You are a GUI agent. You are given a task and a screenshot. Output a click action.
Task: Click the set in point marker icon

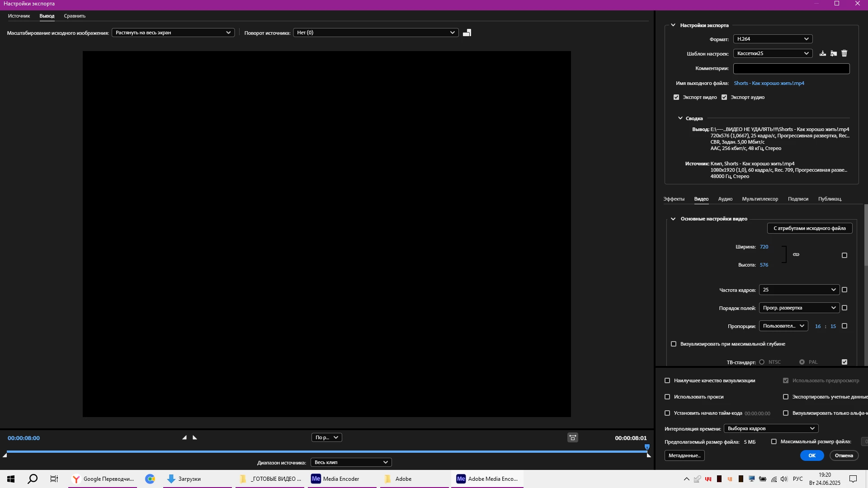tap(184, 437)
